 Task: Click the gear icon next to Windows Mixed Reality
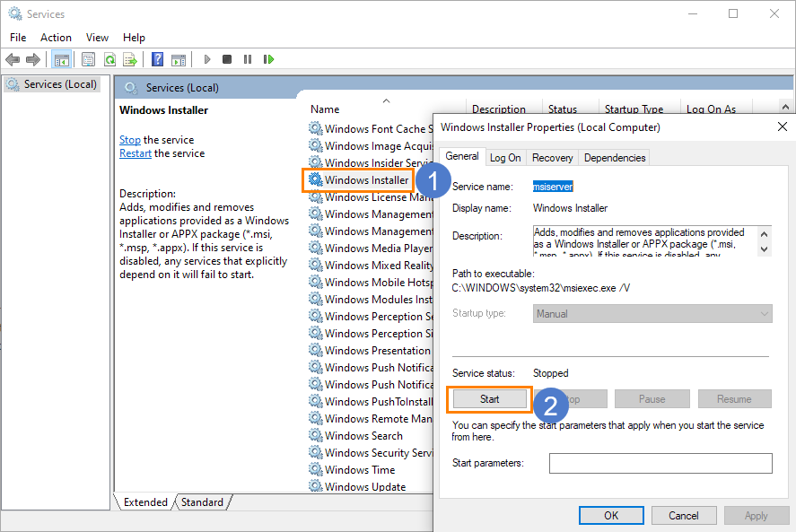(x=316, y=265)
